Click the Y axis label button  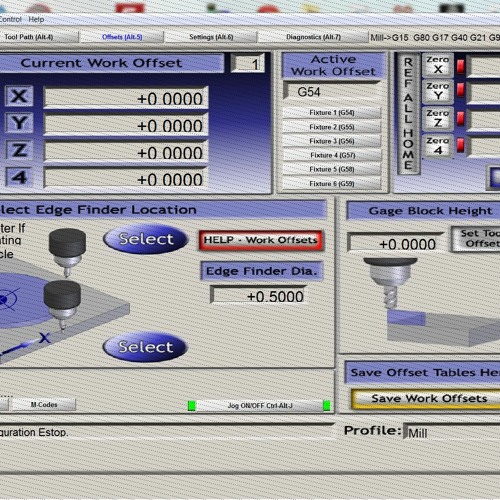pyautogui.click(x=19, y=123)
